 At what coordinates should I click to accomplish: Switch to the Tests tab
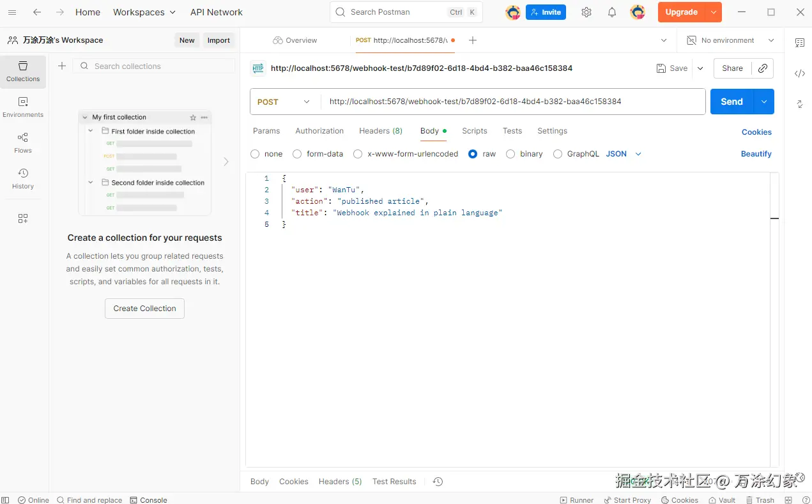click(512, 131)
